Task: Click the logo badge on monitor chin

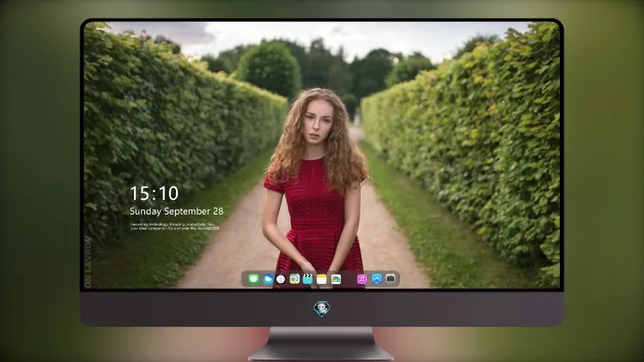Action: coord(322,309)
